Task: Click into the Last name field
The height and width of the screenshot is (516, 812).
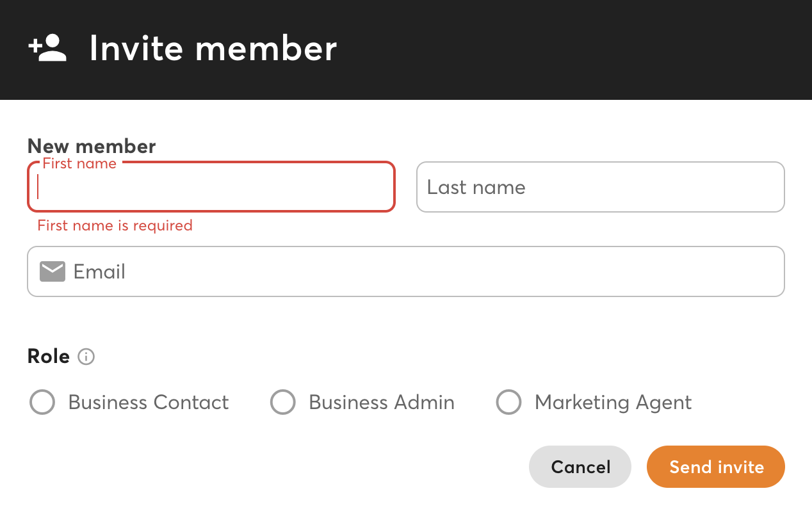Action: click(600, 187)
